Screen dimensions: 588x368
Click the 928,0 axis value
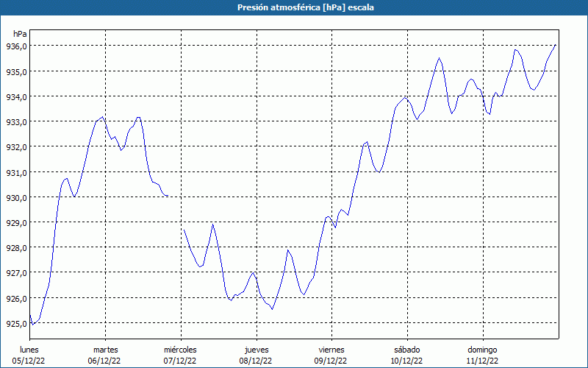16,248
